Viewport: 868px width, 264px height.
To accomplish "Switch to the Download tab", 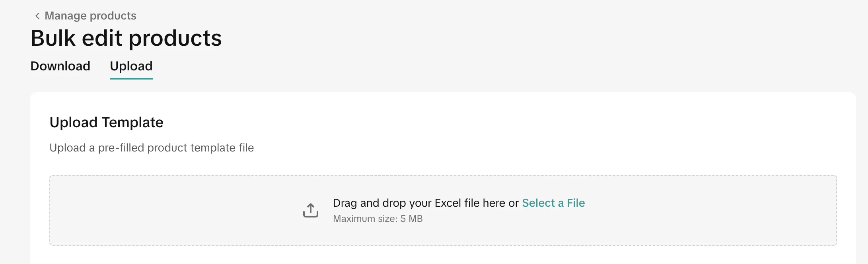I will [x=60, y=66].
